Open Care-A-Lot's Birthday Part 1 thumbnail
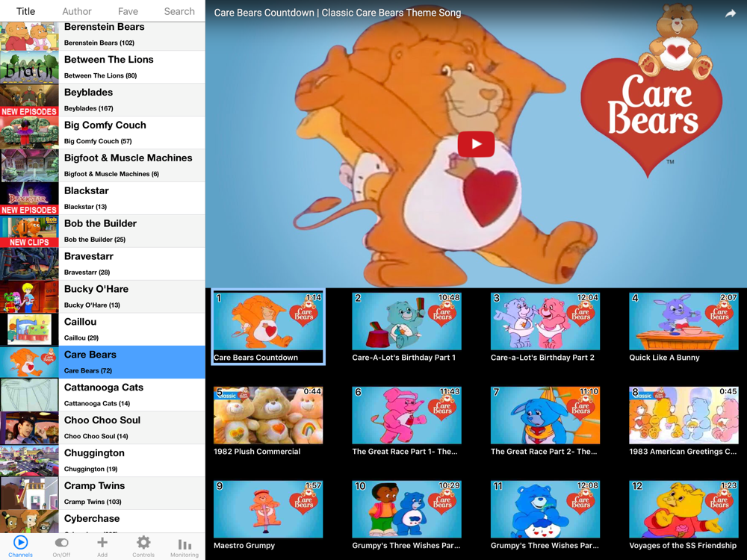The height and width of the screenshot is (560, 747). tap(406, 321)
